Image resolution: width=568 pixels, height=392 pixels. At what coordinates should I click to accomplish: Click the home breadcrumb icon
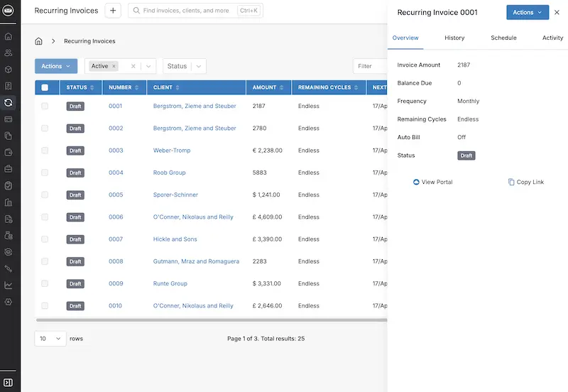[39, 41]
